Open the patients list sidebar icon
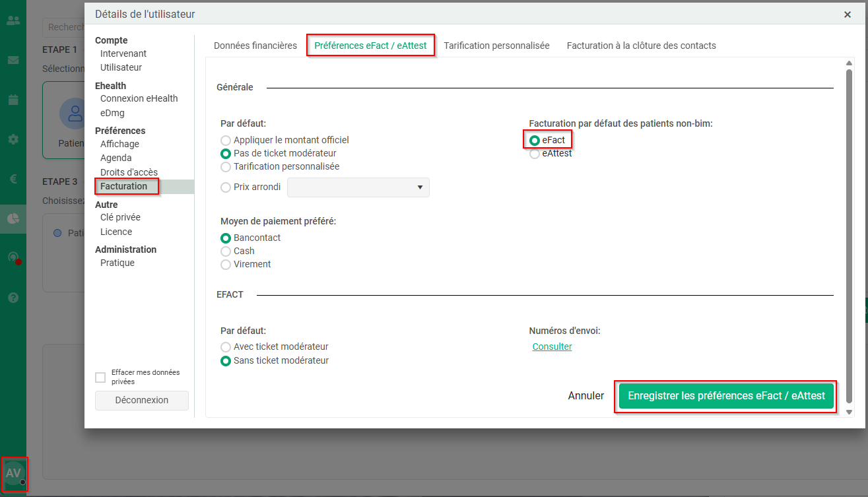Screen dimensions: 868x497 click(x=13, y=20)
